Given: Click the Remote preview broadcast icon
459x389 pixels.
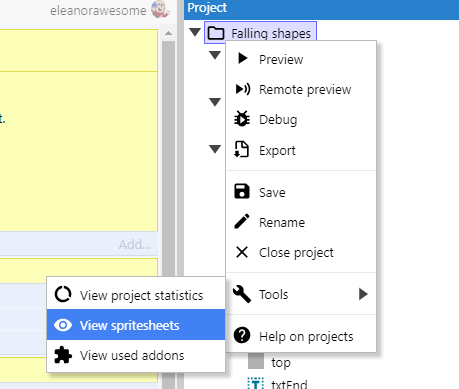Looking at the screenshot, I should pyautogui.click(x=242, y=89).
